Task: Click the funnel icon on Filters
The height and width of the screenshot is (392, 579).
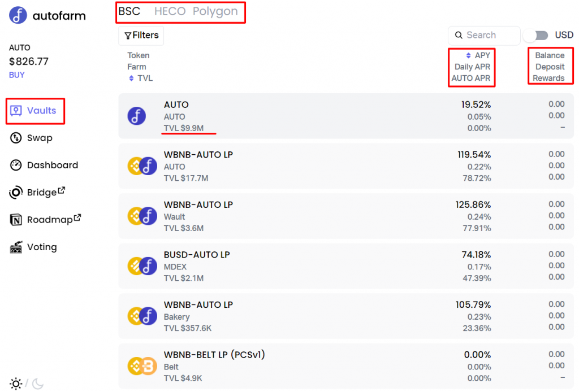Action: coord(128,36)
